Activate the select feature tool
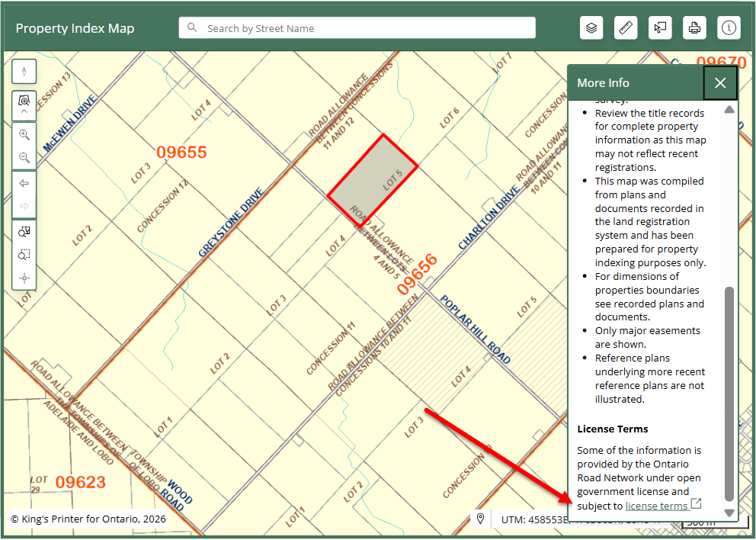This screenshot has width=756, height=540. pos(660,28)
